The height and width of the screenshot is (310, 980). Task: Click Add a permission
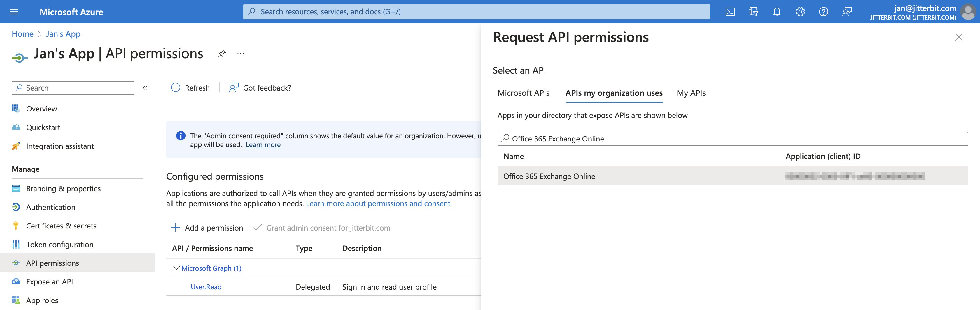tap(207, 228)
